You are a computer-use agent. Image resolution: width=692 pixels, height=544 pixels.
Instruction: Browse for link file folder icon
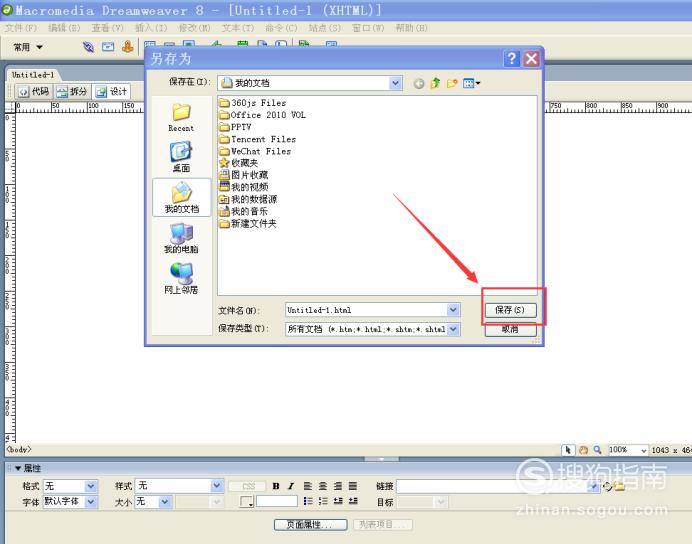pyautogui.click(x=619, y=486)
